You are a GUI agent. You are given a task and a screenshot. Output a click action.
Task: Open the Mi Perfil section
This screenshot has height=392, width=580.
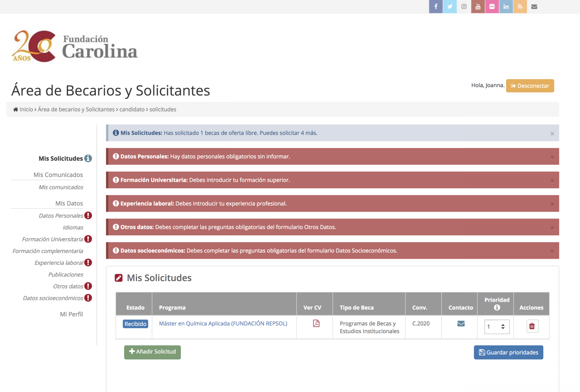click(x=71, y=314)
